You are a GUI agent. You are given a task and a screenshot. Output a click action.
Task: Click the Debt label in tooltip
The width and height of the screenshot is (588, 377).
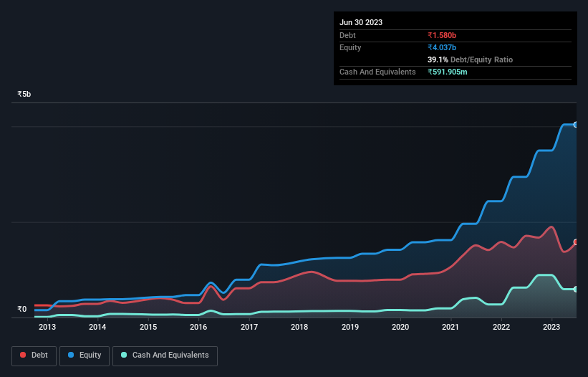click(x=347, y=35)
